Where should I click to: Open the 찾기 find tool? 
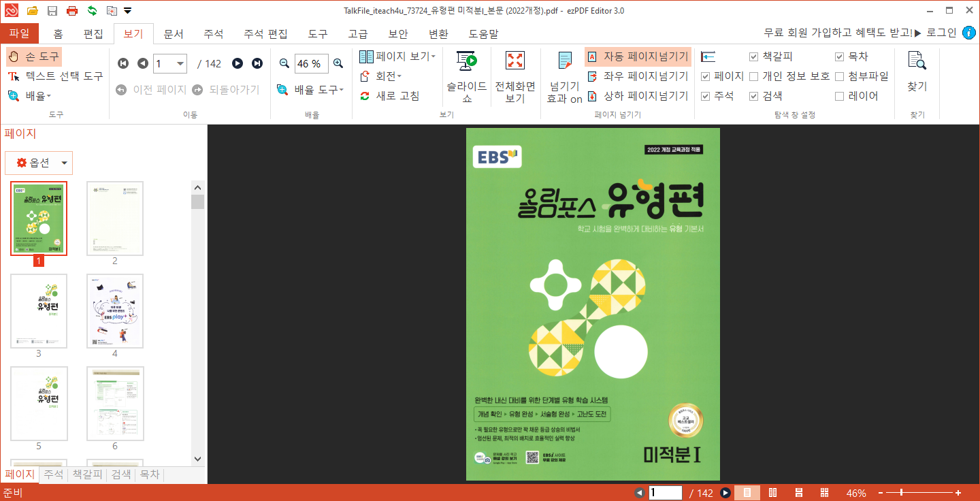tap(917, 71)
